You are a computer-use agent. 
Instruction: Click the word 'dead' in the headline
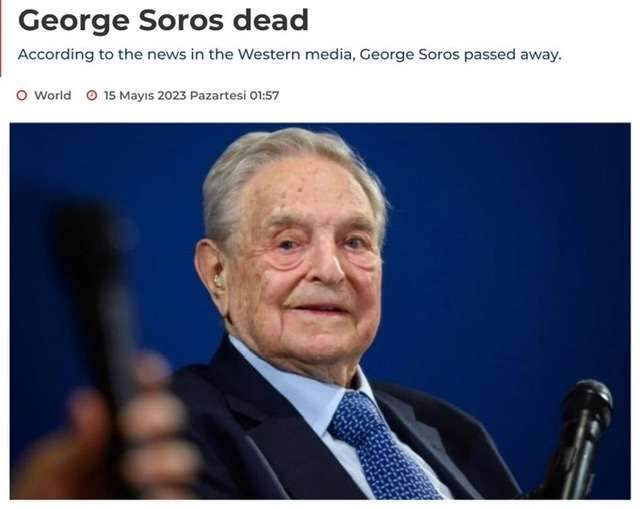click(x=271, y=20)
